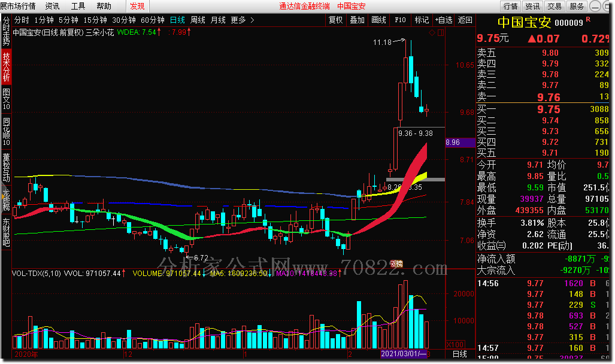
Task: Click the 资讯 button at top right
Action: (532, 6)
